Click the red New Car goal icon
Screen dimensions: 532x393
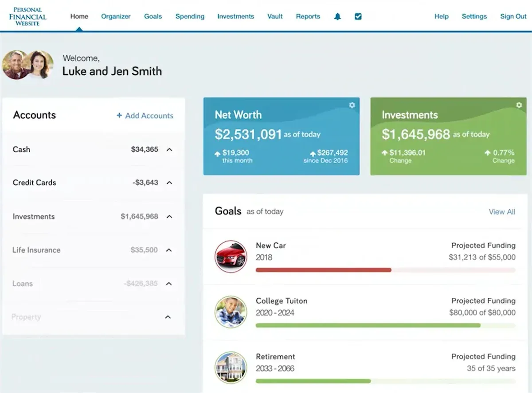(x=231, y=256)
